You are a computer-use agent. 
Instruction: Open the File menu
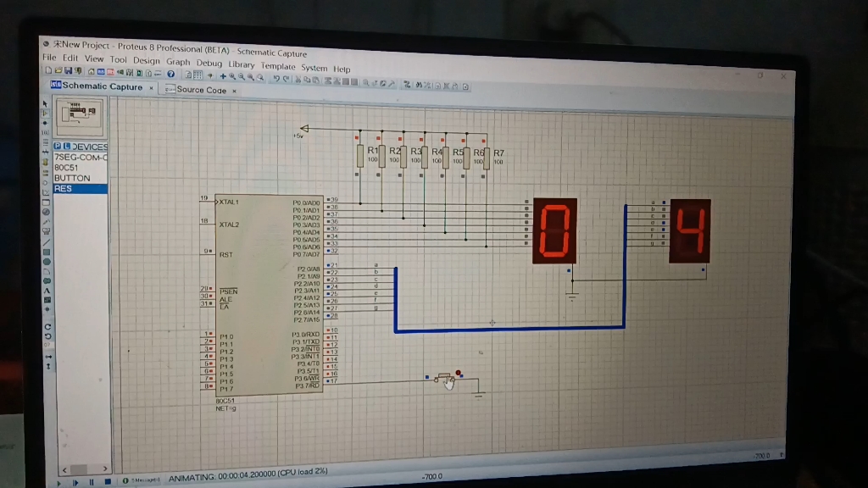point(49,58)
